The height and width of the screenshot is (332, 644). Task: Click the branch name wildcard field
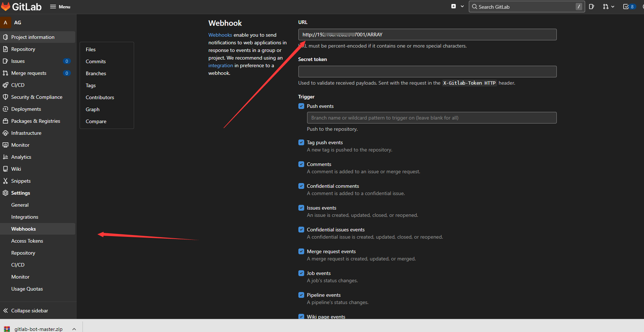[432, 118]
